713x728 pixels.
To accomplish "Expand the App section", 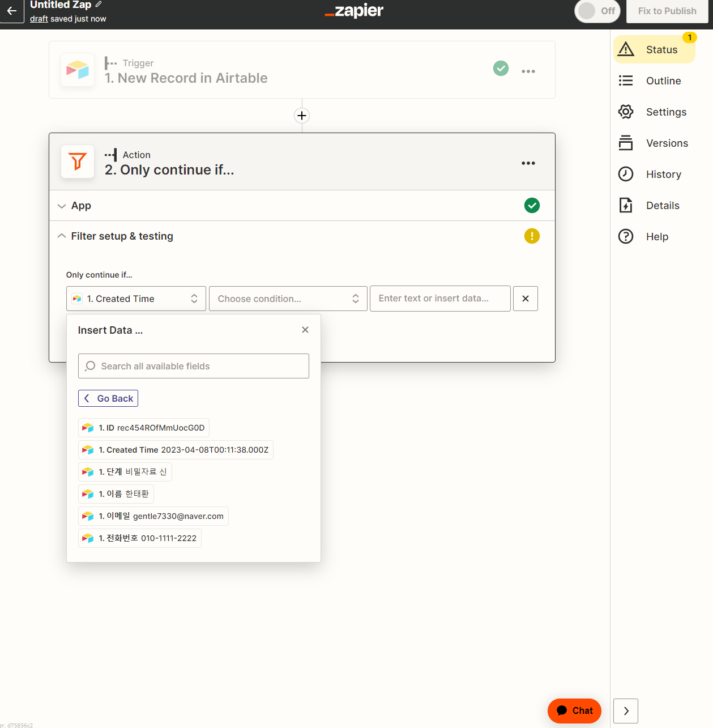I will coord(302,206).
